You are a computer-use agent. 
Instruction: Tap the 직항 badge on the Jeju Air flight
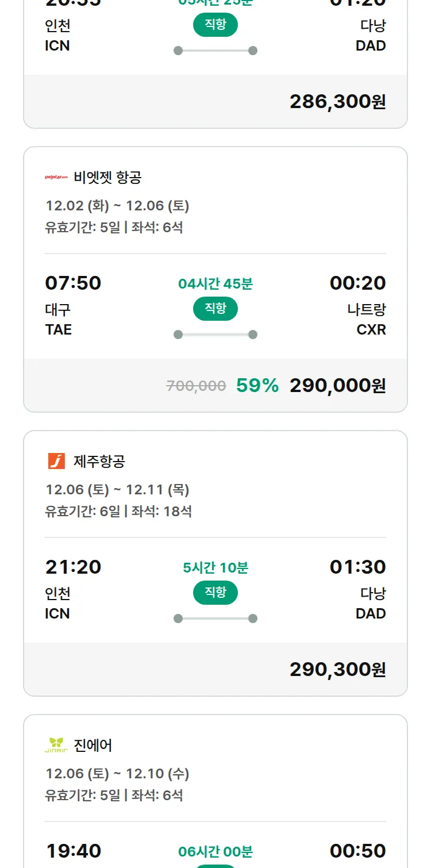pos(215,593)
